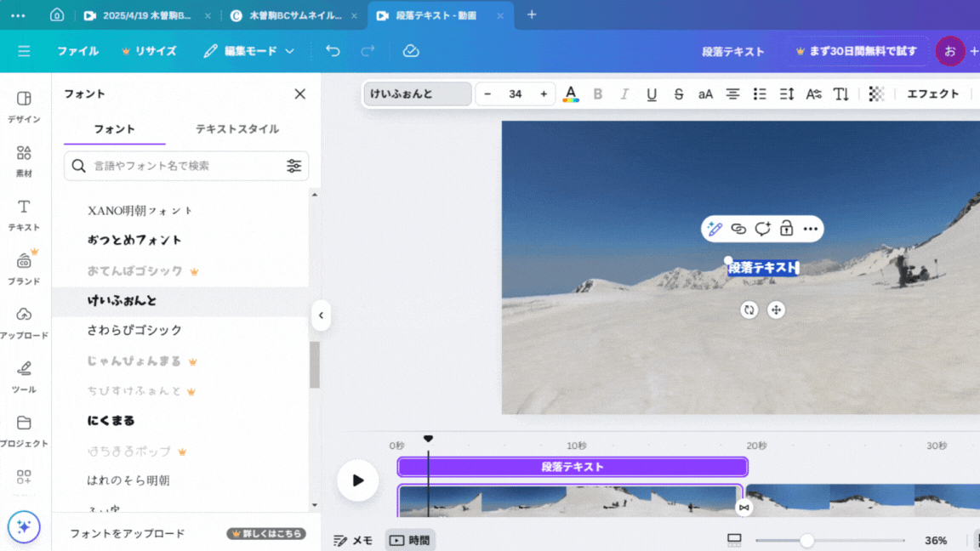The image size is (980, 551).
Task: Toggle bold formatting
Action: coord(598,94)
